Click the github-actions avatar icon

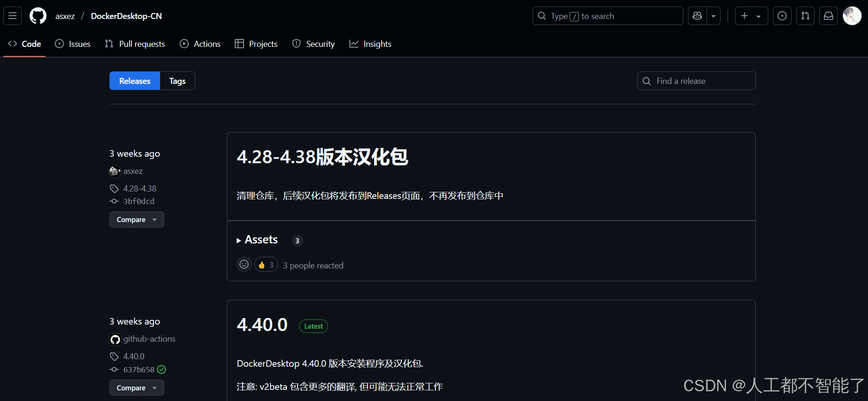115,339
